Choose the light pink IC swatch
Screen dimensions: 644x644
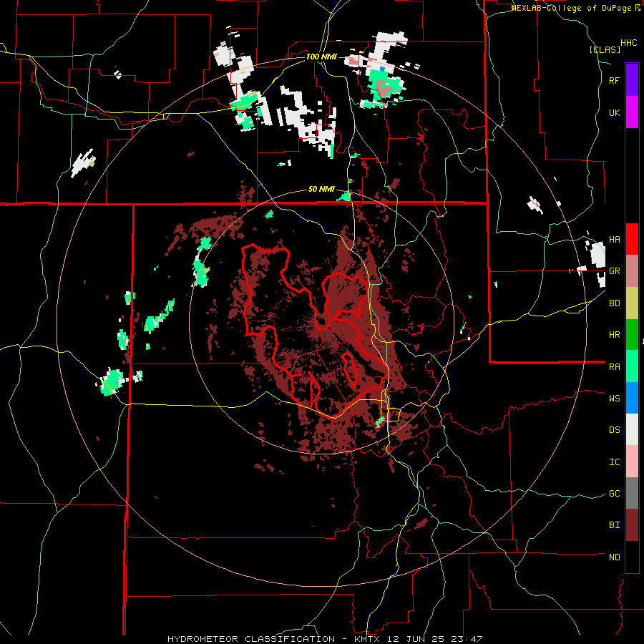coord(632,462)
